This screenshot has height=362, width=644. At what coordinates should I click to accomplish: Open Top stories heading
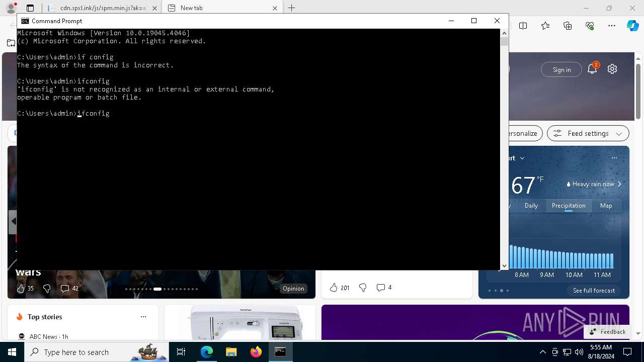click(45, 317)
